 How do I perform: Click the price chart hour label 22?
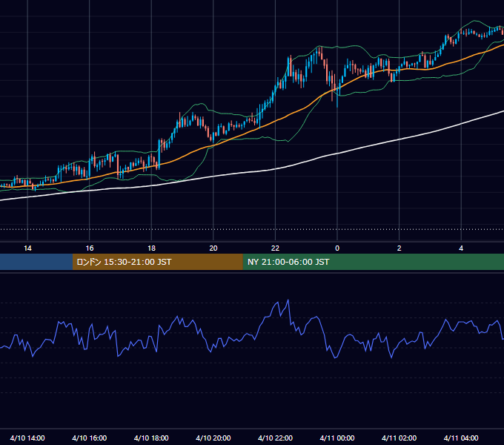pyautogui.click(x=275, y=248)
